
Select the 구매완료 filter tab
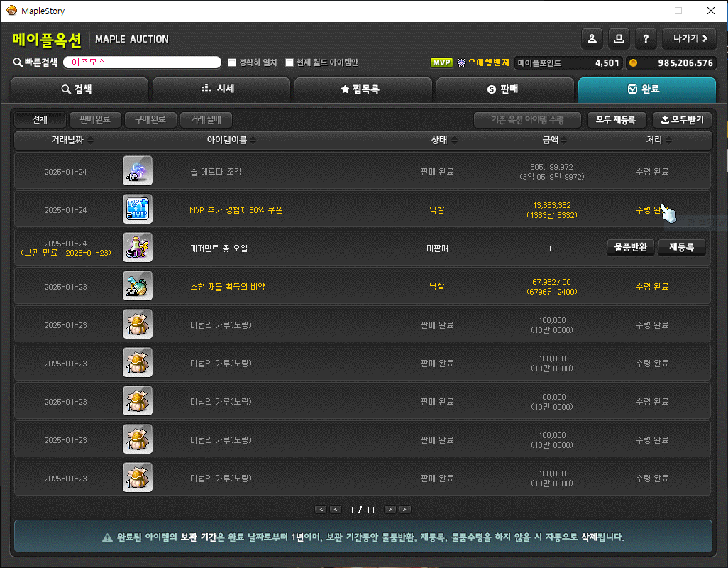pyautogui.click(x=150, y=120)
